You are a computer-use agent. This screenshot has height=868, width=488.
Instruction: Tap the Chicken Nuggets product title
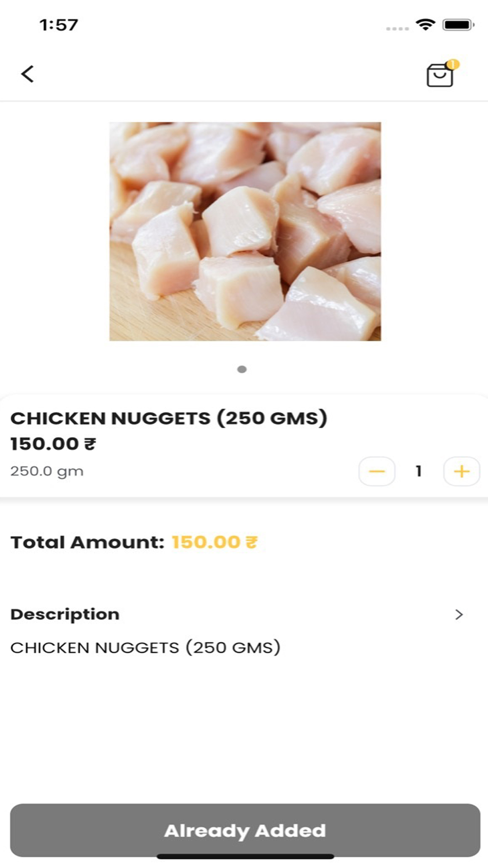click(x=169, y=418)
